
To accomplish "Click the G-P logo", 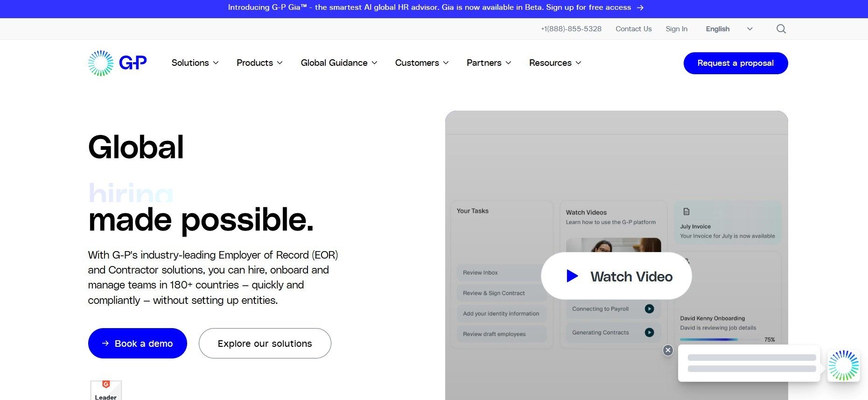I will click(118, 63).
